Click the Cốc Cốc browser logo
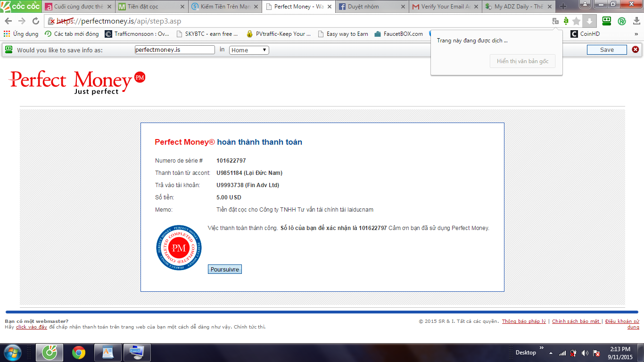 click(x=21, y=6)
